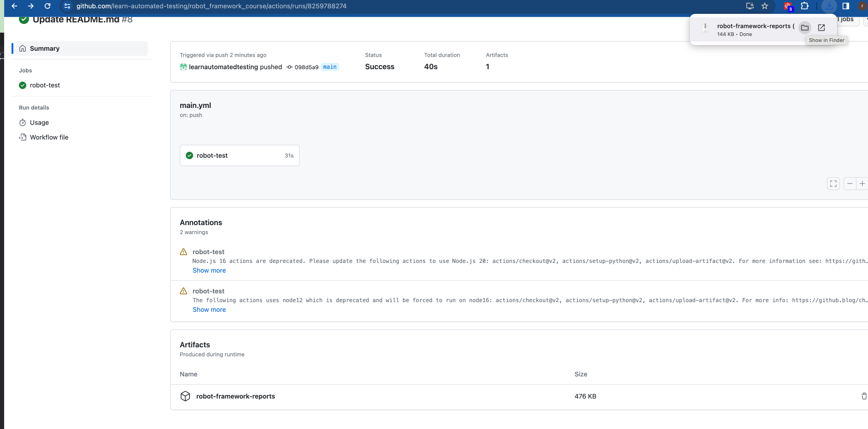Go forward using browser forward arrow
Screen dimensions: 868x429
(31, 6)
